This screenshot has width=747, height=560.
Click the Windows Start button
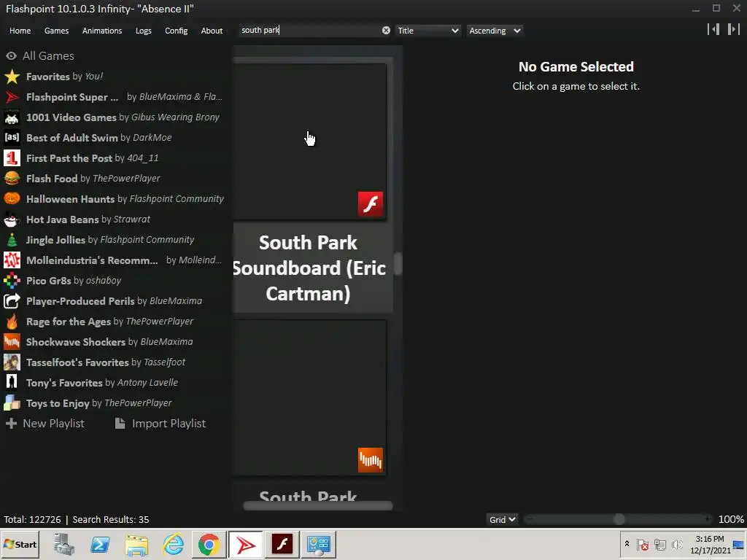click(x=20, y=544)
